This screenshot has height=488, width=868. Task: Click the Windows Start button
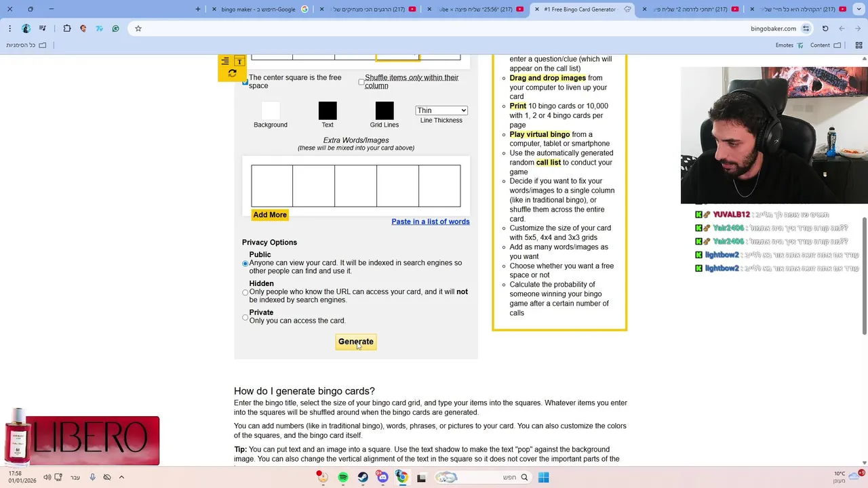(x=543, y=477)
